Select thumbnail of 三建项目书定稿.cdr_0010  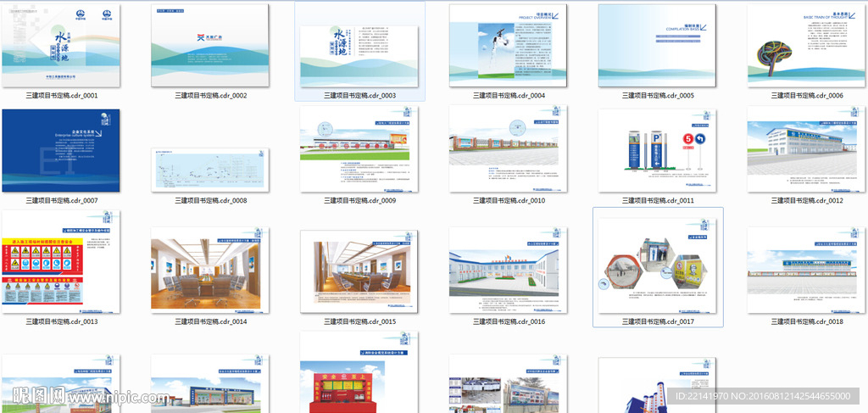[x=508, y=148]
